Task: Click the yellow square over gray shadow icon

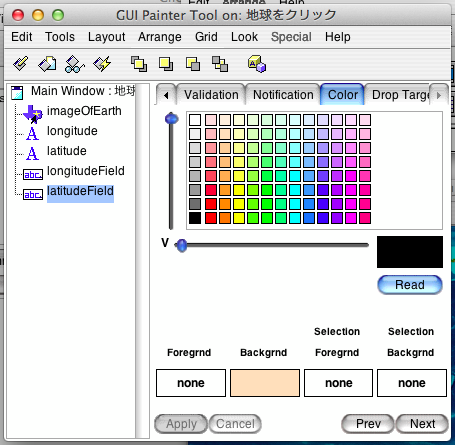Action: (166, 64)
